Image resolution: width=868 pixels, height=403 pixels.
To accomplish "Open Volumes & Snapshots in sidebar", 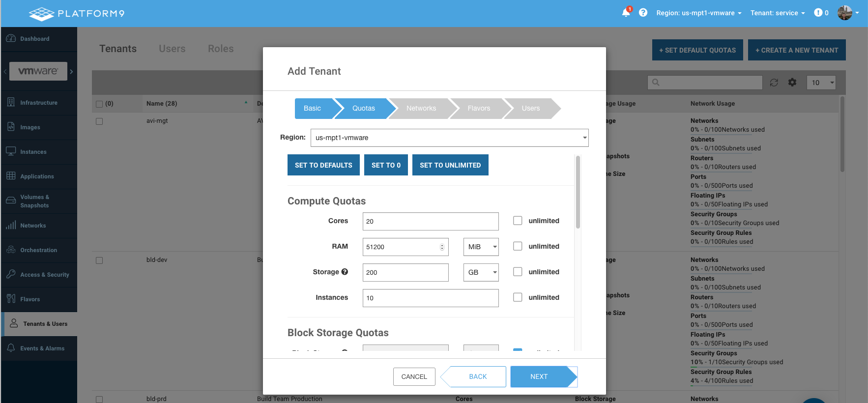I will point(34,201).
